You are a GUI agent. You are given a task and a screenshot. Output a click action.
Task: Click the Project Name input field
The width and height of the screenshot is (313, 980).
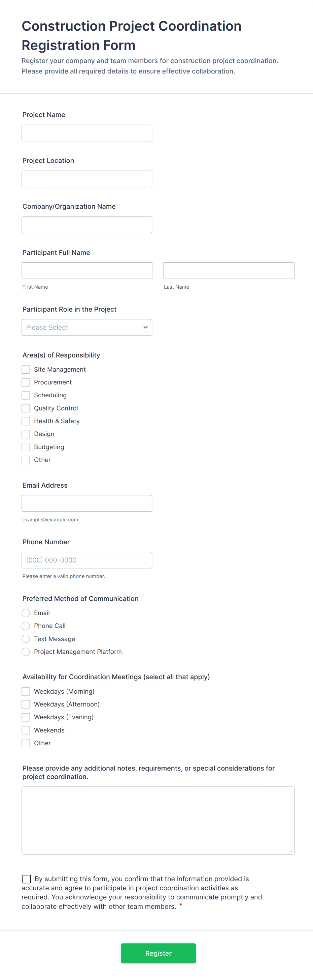click(x=86, y=133)
